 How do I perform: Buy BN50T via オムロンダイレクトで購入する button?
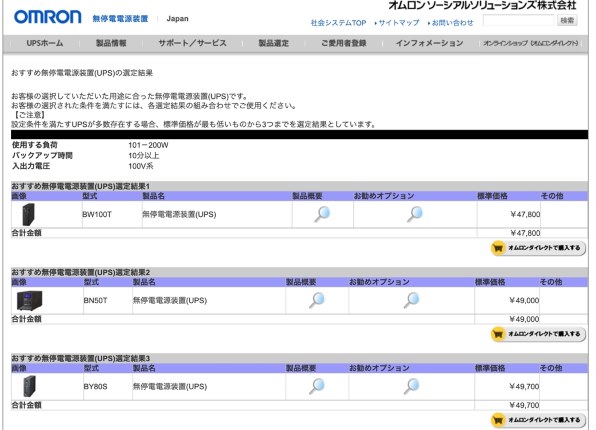(x=538, y=334)
